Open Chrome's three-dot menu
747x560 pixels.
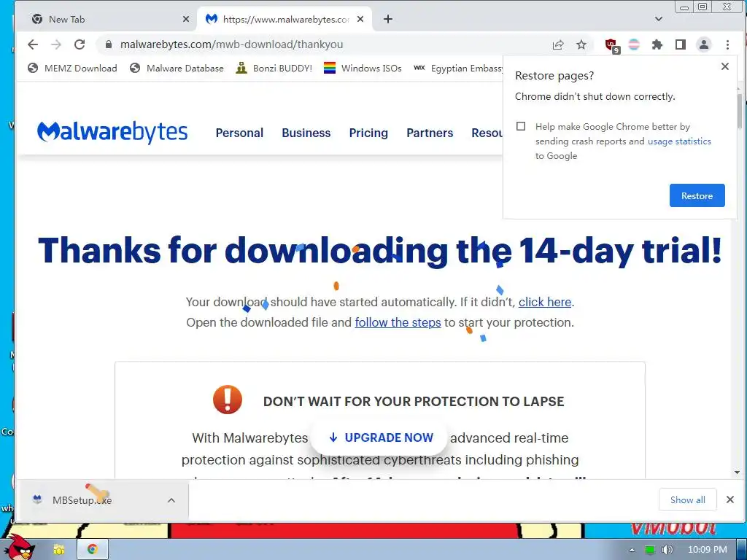coord(727,44)
